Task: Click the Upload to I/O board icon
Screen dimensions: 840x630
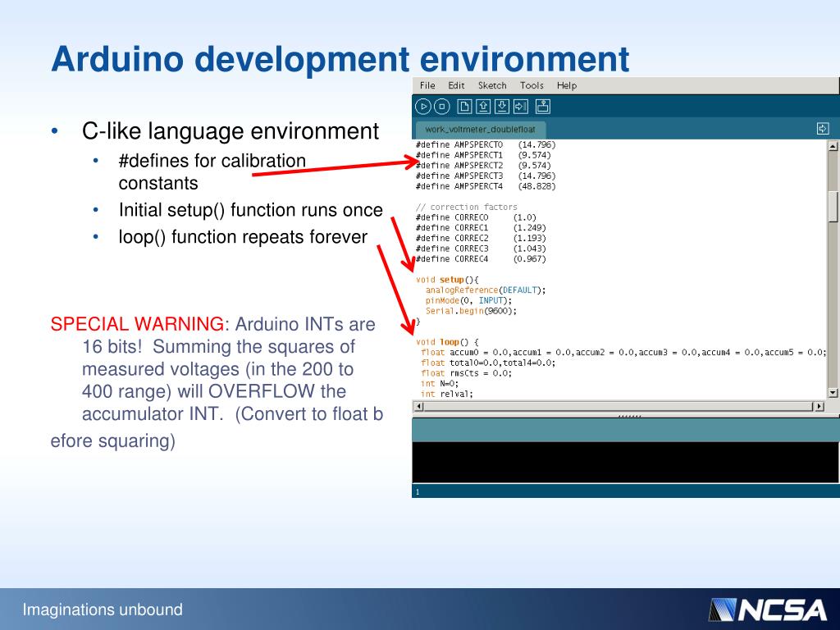Action: (x=521, y=107)
